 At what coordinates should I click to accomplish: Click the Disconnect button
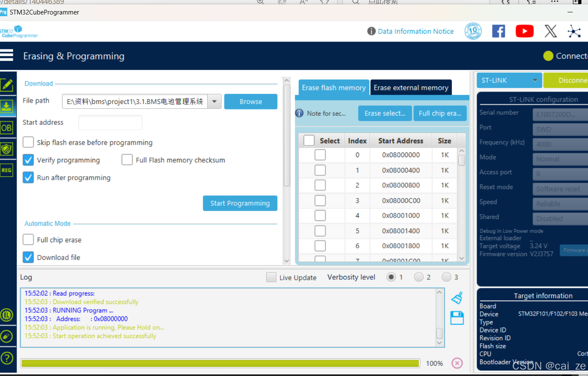(x=566, y=80)
